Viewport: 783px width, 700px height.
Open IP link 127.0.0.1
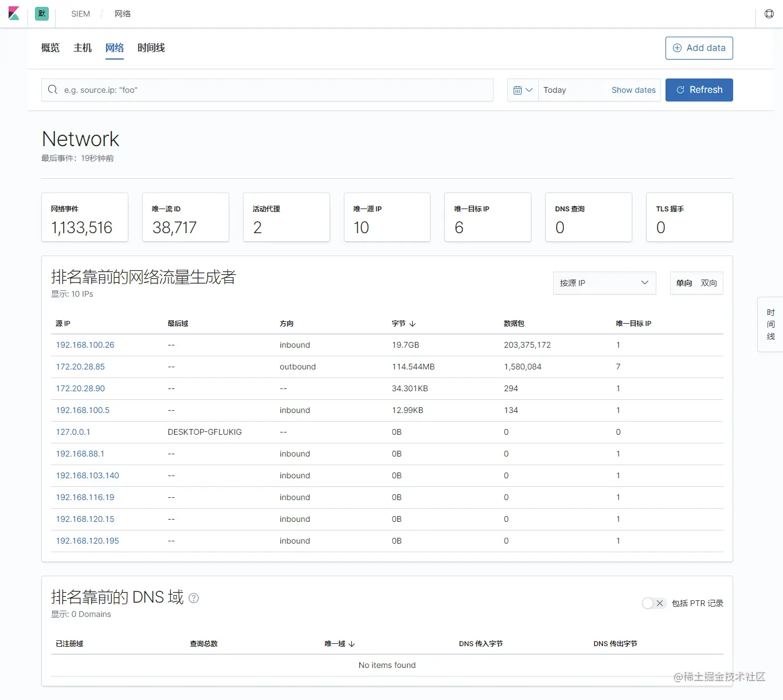click(73, 432)
